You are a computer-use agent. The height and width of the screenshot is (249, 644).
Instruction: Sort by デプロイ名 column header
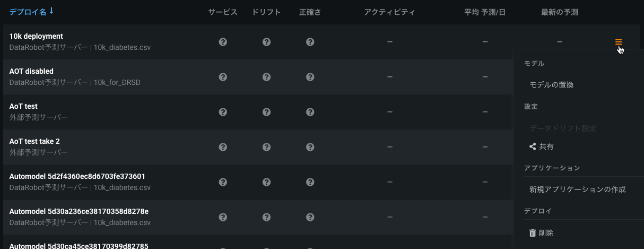pyautogui.click(x=28, y=12)
